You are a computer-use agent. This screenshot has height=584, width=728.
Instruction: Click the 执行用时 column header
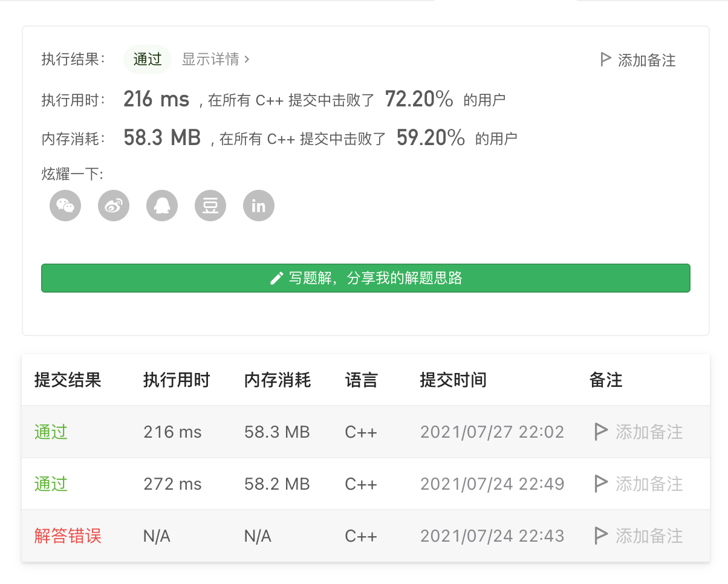(177, 380)
